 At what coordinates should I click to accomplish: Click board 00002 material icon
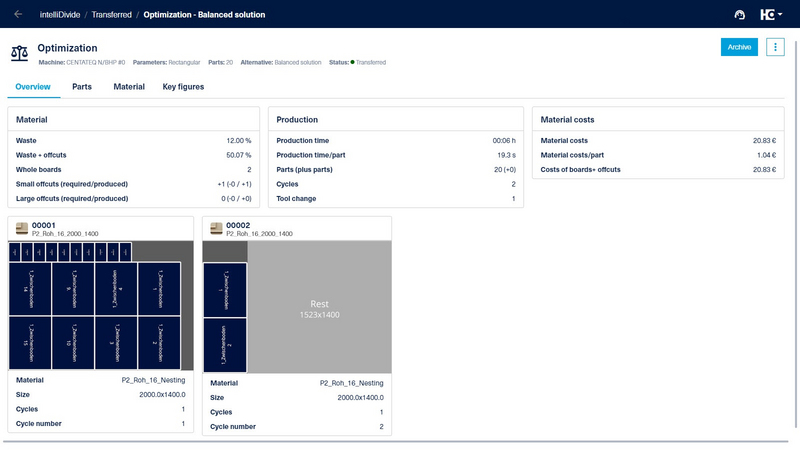click(215, 229)
